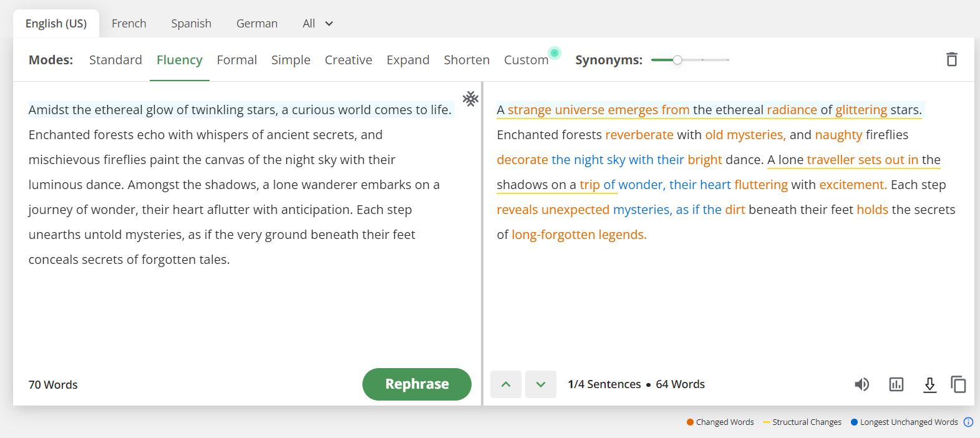The height and width of the screenshot is (438, 980).
Task: Click the word 'decorate' in the output
Action: pyautogui.click(x=522, y=160)
